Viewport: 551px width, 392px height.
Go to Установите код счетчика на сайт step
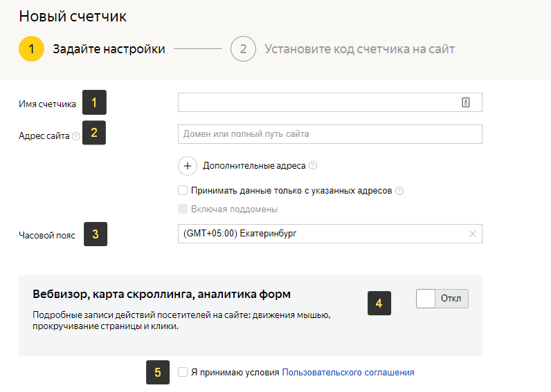pos(359,49)
